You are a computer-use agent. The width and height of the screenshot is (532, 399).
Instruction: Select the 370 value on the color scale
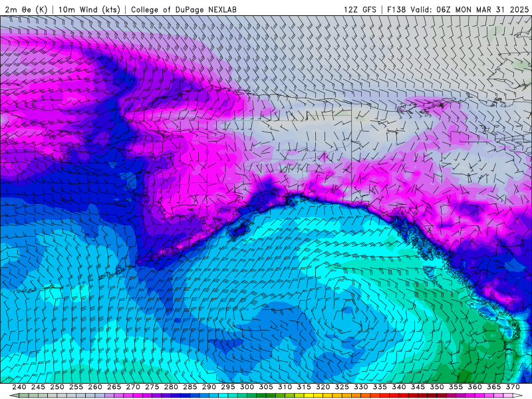coord(513,387)
